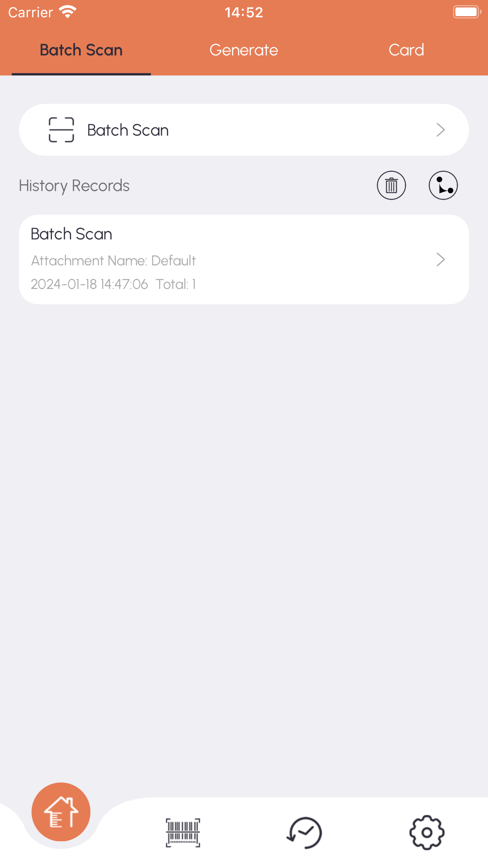Switch to the Card tab
The image size is (488, 868).
pyautogui.click(x=406, y=50)
